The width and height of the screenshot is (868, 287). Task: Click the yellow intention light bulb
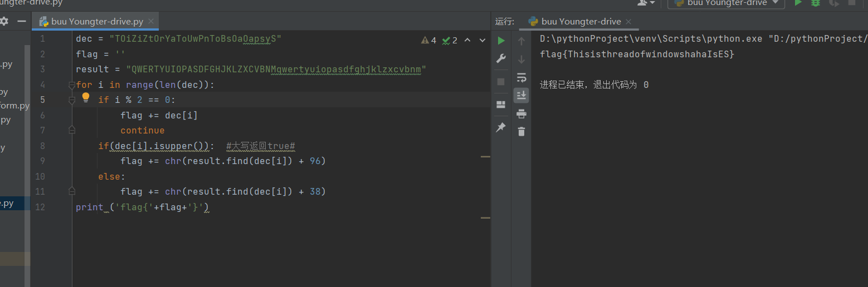click(86, 97)
